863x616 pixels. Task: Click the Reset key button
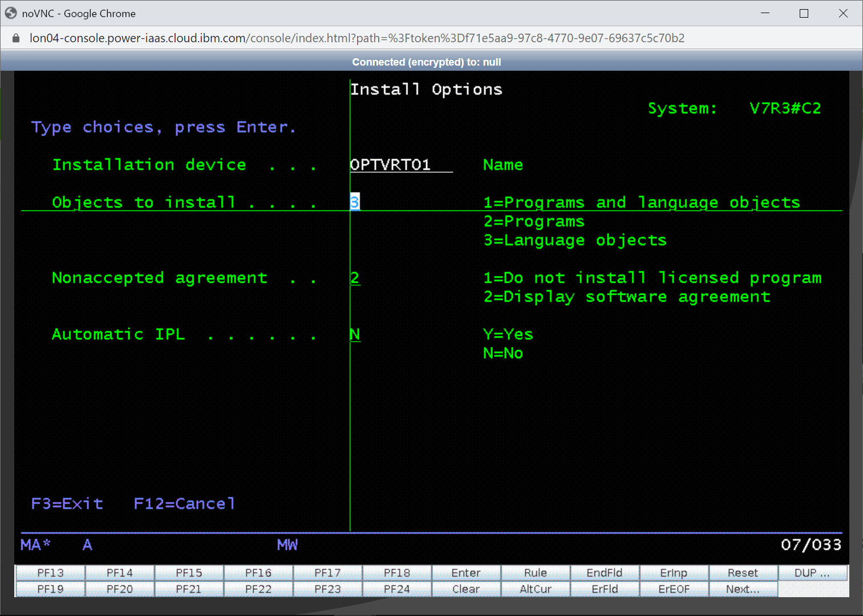[x=743, y=573]
